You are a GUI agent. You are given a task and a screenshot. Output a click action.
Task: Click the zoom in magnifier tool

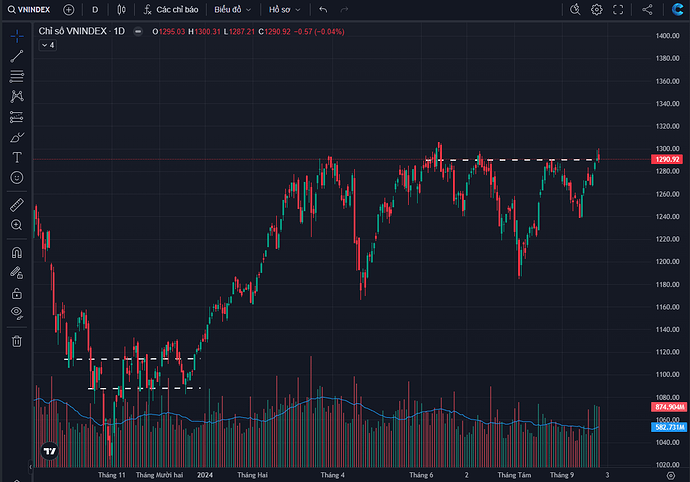click(x=16, y=225)
